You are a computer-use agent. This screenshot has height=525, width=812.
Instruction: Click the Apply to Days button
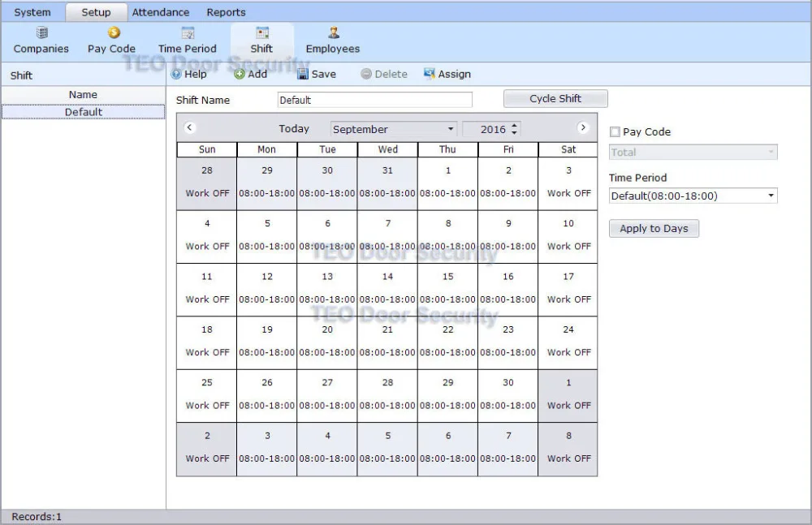click(654, 228)
